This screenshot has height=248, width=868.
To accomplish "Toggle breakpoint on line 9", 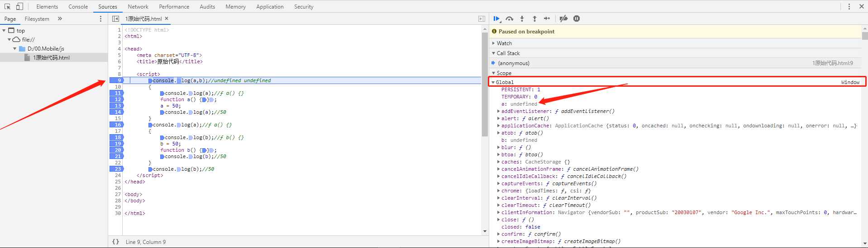I will (x=117, y=80).
